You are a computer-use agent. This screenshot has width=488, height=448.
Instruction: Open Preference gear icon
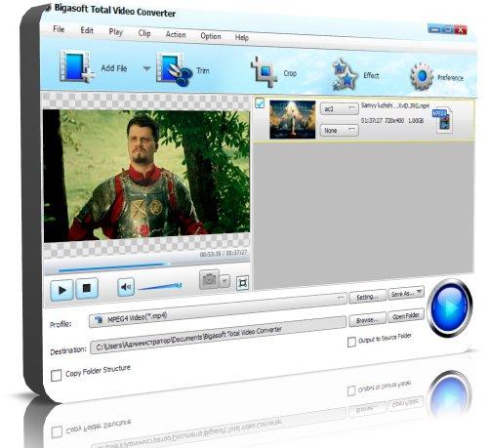(x=422, y=77)
